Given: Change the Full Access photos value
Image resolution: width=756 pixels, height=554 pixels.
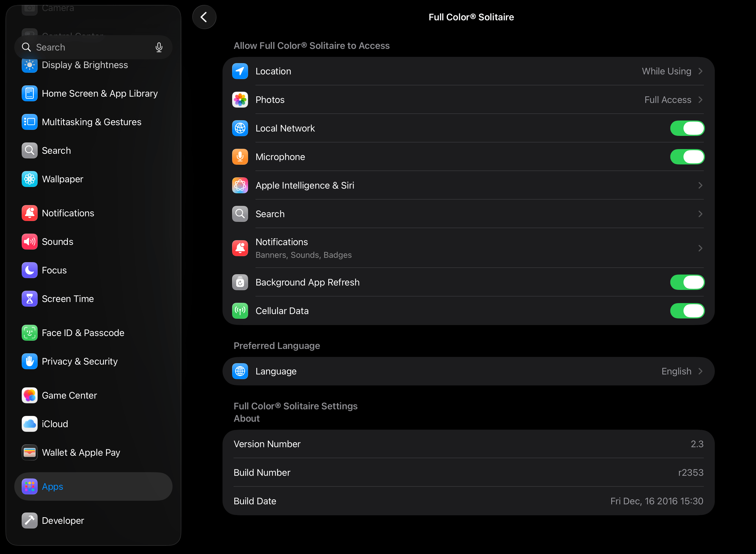Looking at the screenshot, I should coord(668,100).
